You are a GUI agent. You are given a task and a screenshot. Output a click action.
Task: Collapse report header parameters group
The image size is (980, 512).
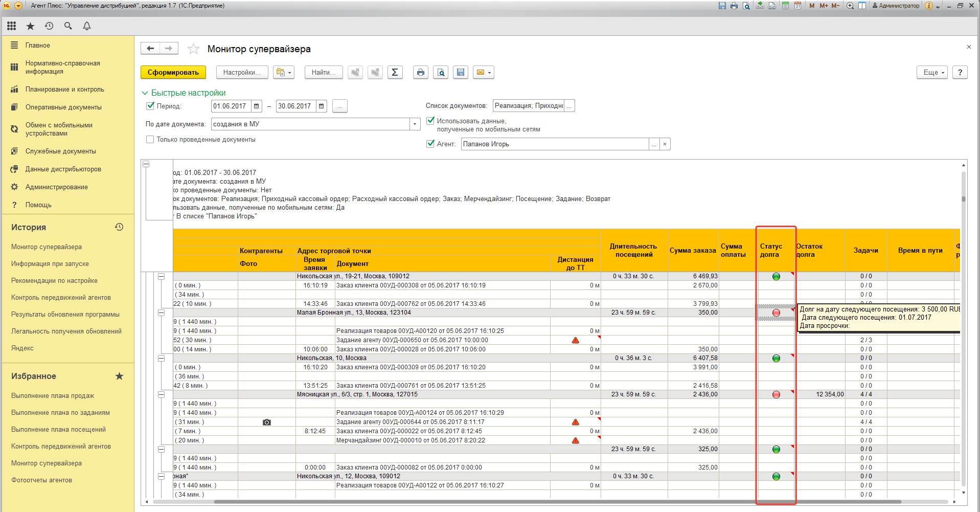coord(146,164)
